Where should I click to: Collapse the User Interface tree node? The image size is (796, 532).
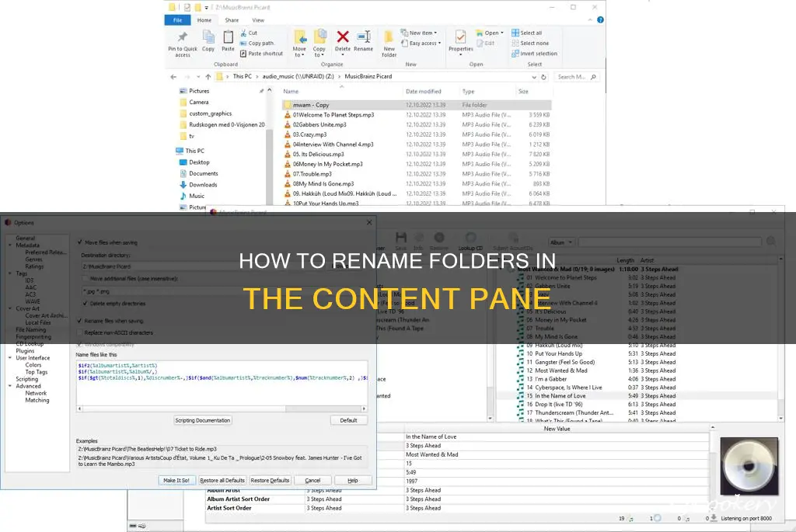[10, 358]
